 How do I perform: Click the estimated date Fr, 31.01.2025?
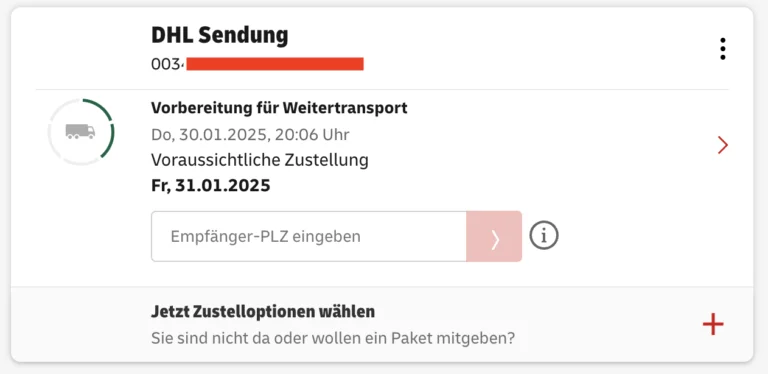point(211,186)
